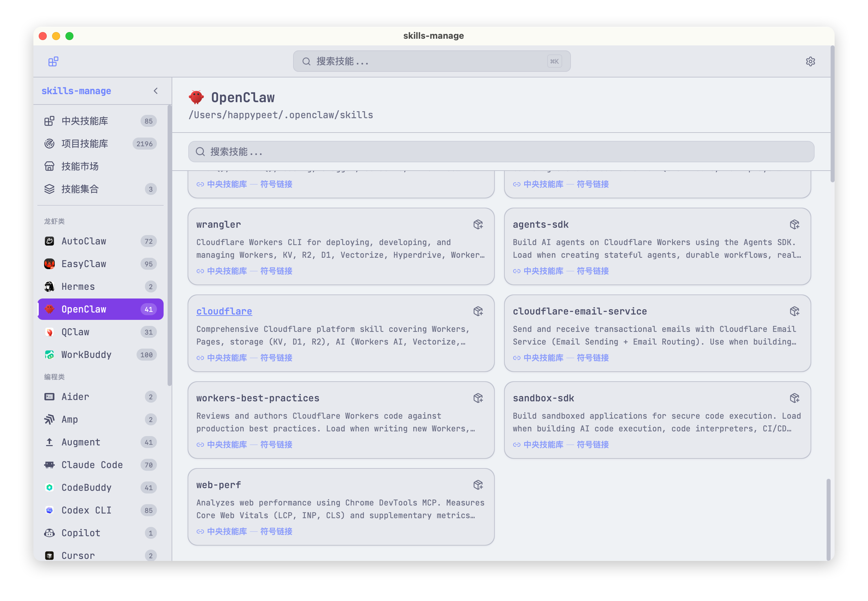868x601 pixels.
Task: Collapse the sidebar using the chevron
Action: 156,90
